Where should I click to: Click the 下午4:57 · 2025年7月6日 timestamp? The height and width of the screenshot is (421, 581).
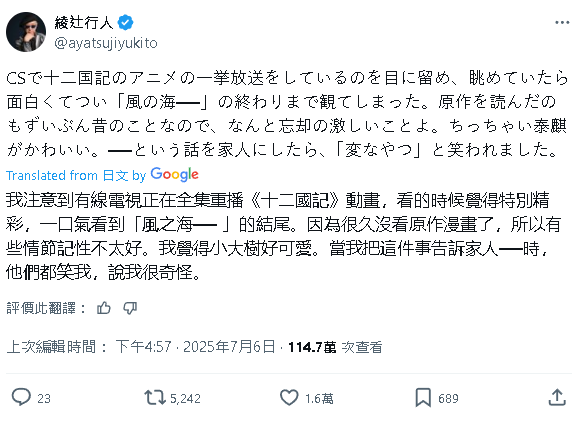[x=195, y=347]
